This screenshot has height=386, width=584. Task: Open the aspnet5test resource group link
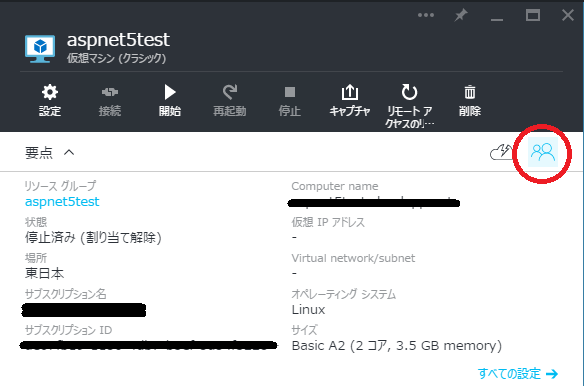pyautogui.click(x=62, y=202)
